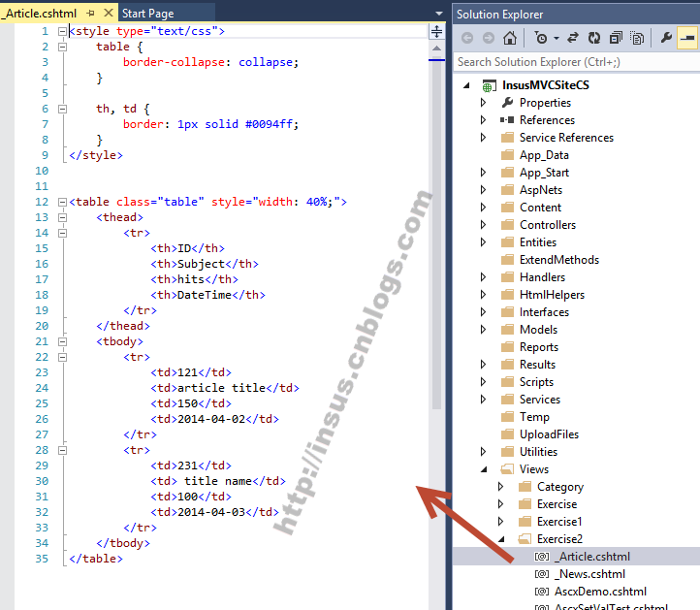Select the UploadFiles folder

coord(549,434)
